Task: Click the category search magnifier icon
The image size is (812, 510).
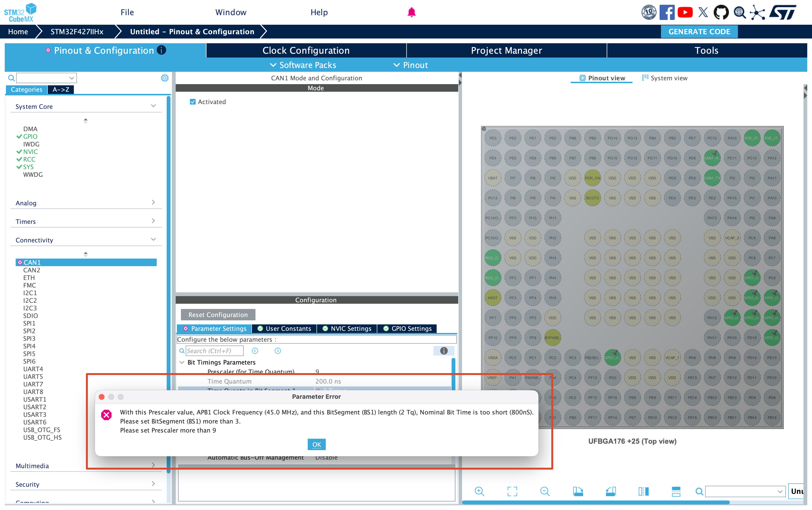Action: pyautogui.click(x=11, y=78)
